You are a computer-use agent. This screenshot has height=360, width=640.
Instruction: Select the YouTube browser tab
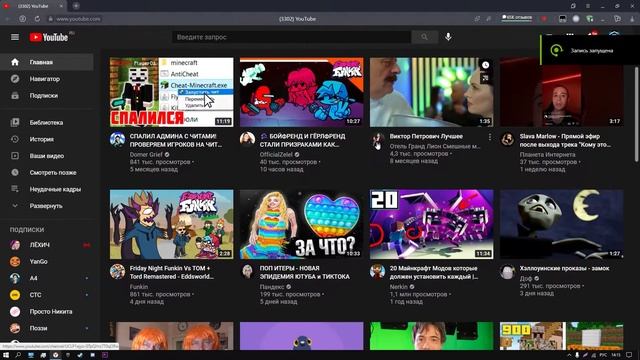(x=33, y=6)
